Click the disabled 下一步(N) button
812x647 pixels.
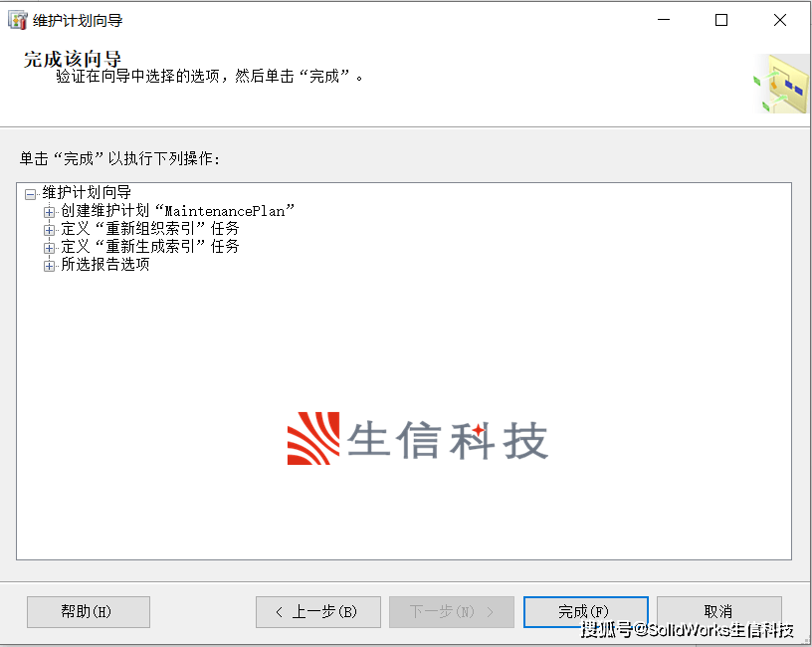(x=452, y=612)
